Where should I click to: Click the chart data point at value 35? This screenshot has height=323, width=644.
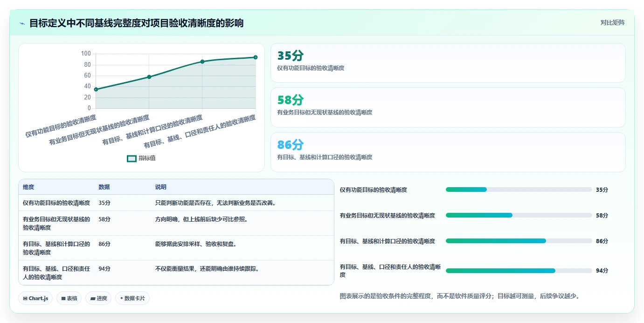pyautogui.click(x=96, y=89)
